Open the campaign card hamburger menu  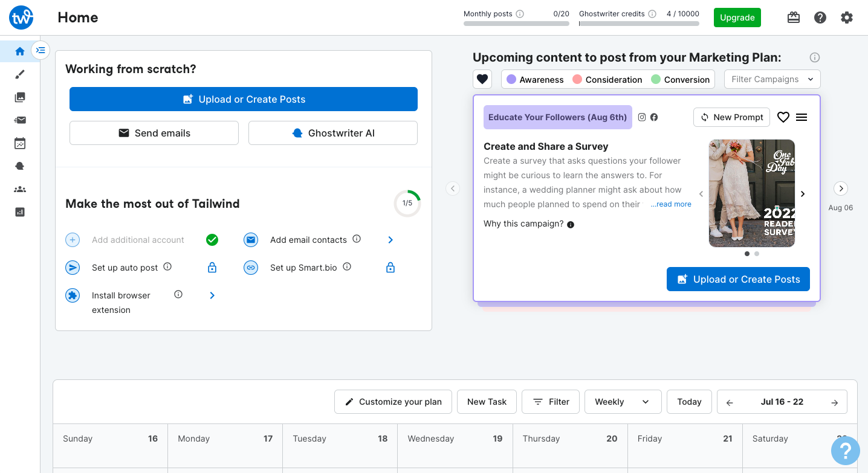tap(802, 117)
